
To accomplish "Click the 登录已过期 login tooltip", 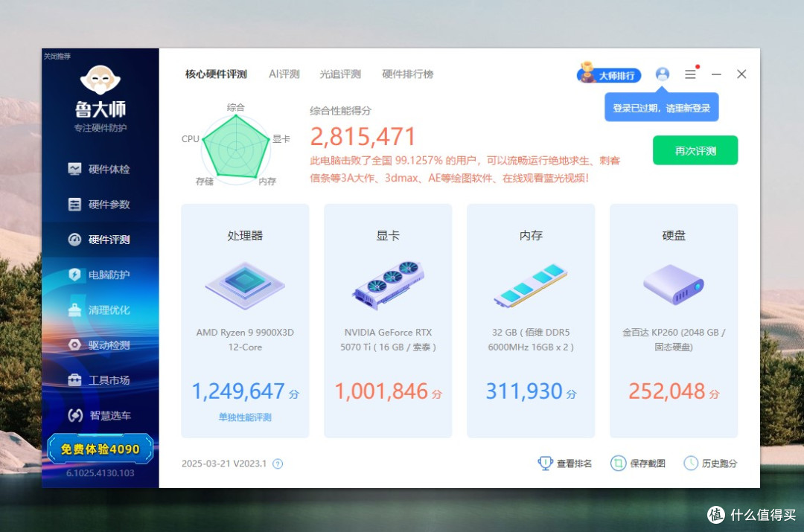I will [662, 108].
